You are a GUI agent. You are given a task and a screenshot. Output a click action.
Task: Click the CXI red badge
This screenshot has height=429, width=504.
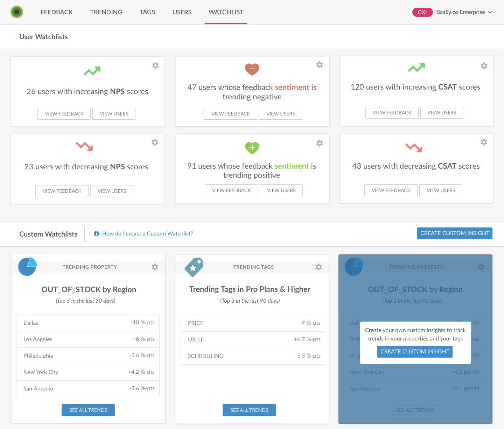[422, 12]
